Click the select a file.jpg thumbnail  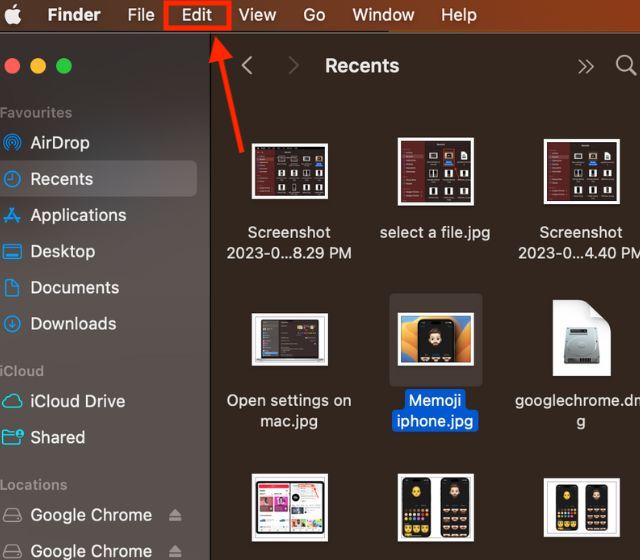[x=435, y=172]
